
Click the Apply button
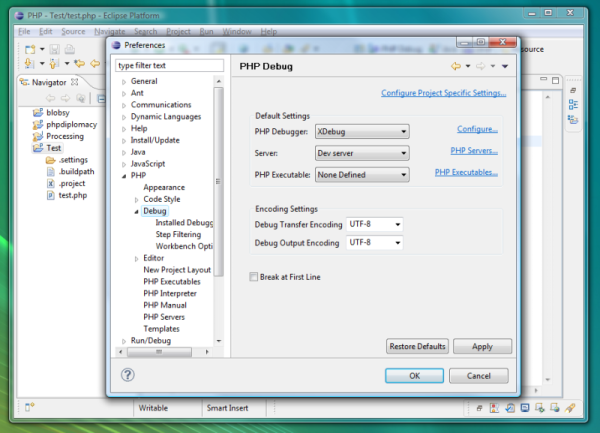click(482, 346)
